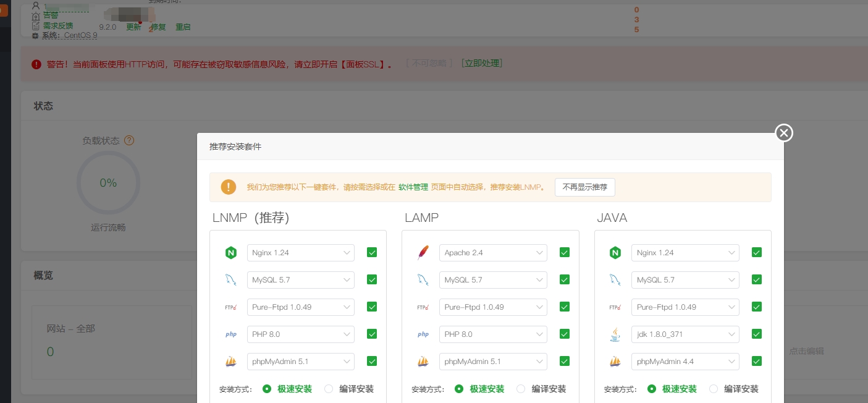Uncheck Apache 2.4 in the LAMP column
Image resolution: width=868 pixels, height=403 pixels.
tap(565, 252)
